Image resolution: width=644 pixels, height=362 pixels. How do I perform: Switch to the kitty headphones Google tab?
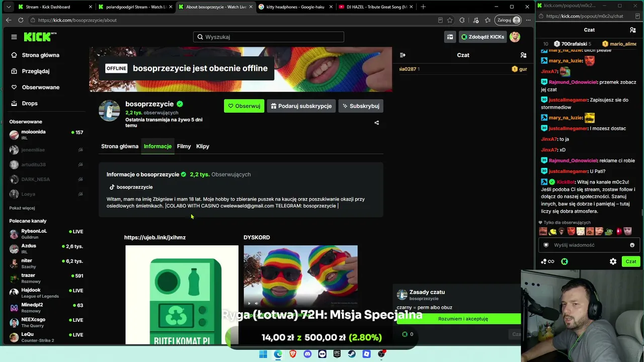(296, 7)
